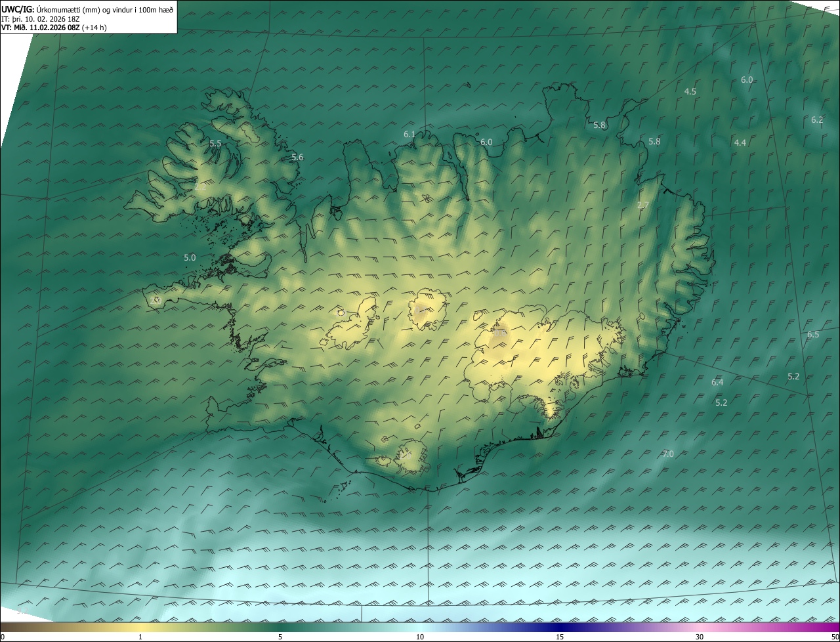Image resolution: width=840 pixels, height=642 pixels.
Task: Click the '15' tick on the color scale
Action: coord(560,637)
